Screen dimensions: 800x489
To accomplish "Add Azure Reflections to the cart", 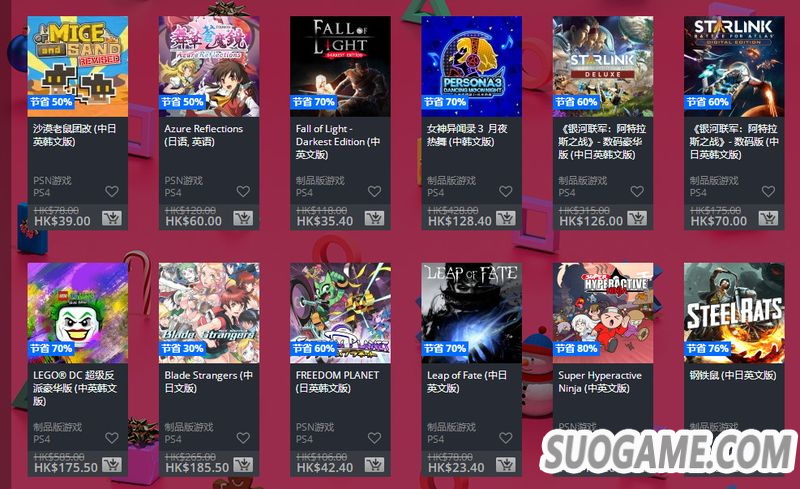I will coord(243,218).
